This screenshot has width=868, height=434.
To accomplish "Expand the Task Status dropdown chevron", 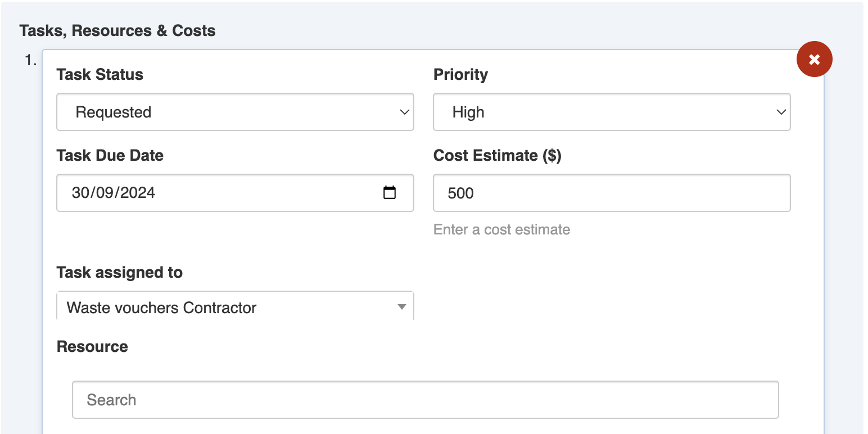I will point(404,112).
